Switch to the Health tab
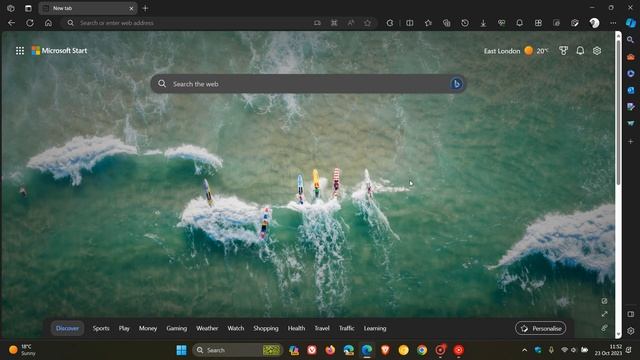640x360 pixels. pos(296,328)
